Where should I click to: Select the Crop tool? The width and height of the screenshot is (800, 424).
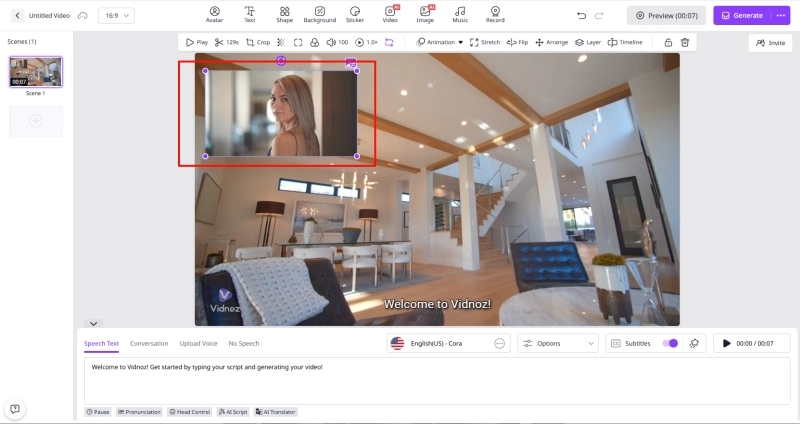point(258,42)
